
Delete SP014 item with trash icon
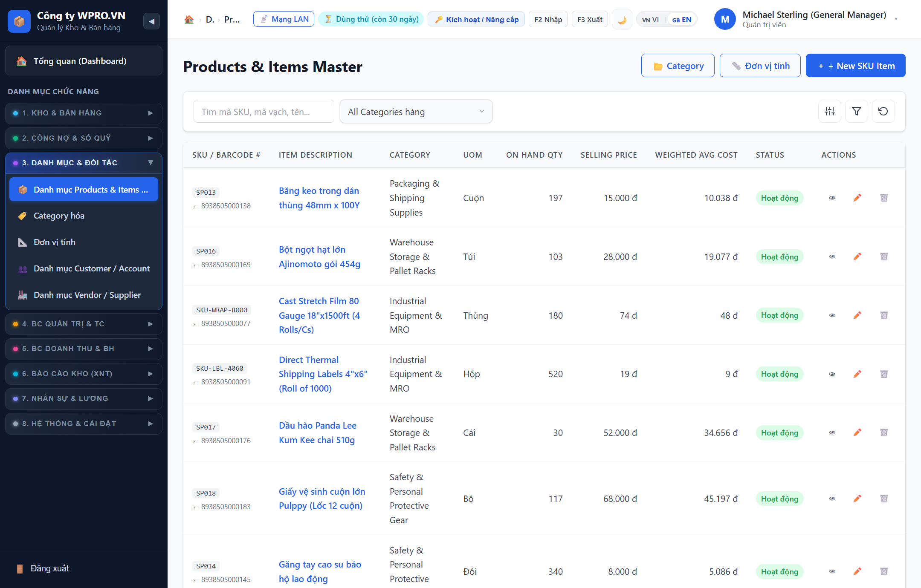(x=884, y=571)
